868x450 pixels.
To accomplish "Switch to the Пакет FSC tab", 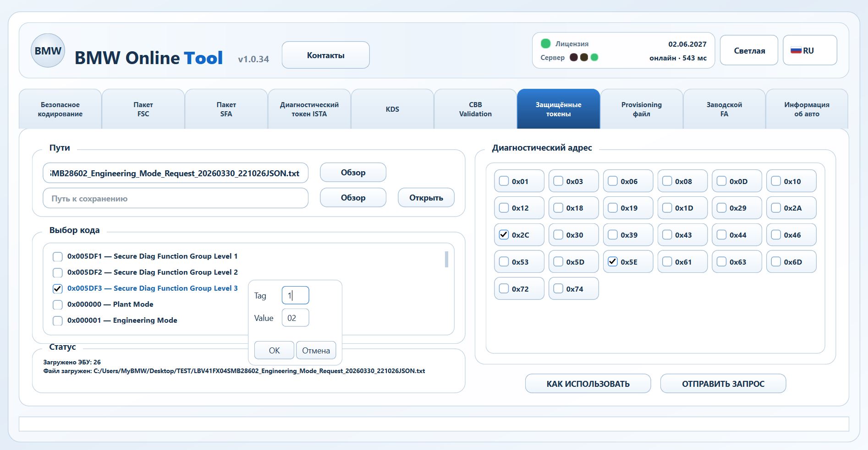I will click(x=143, y=109).
